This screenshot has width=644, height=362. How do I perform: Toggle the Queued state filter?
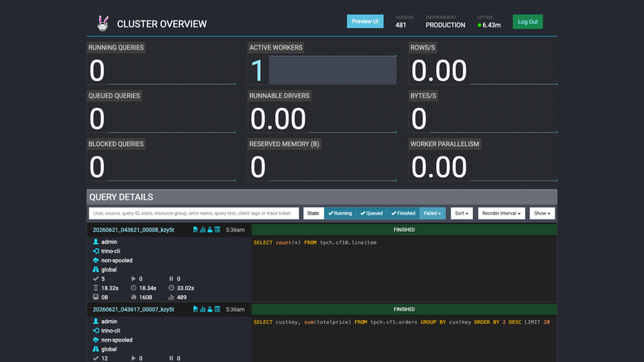point(372,214)
